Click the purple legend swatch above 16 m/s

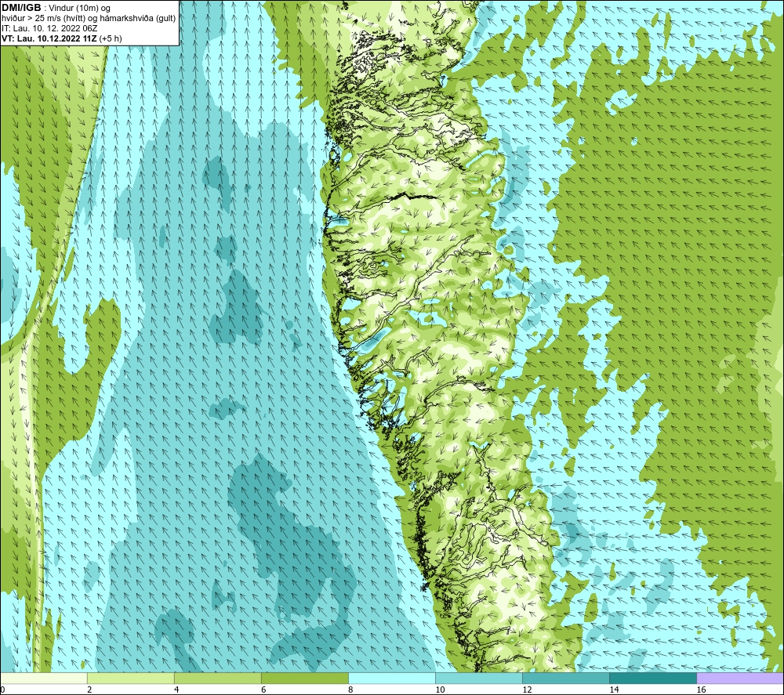tap(740, 678)
